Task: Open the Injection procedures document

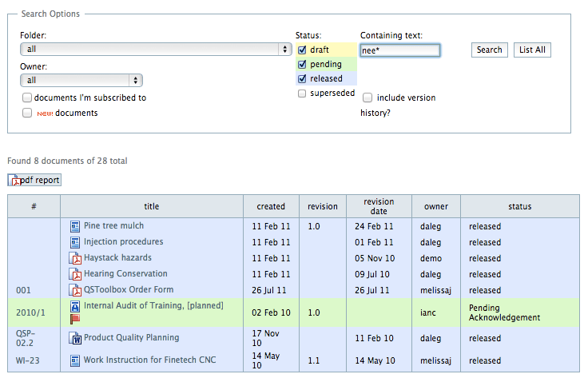Action: click(123, 242)
